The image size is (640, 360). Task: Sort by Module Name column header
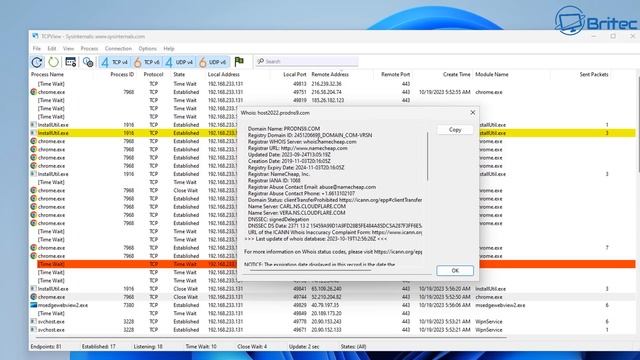coord(492,74)
